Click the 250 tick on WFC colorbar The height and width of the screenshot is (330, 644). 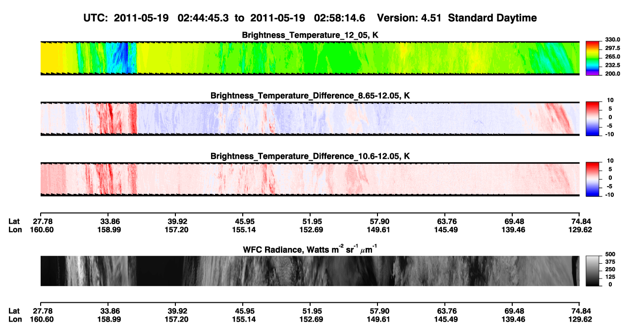point(610,269)
